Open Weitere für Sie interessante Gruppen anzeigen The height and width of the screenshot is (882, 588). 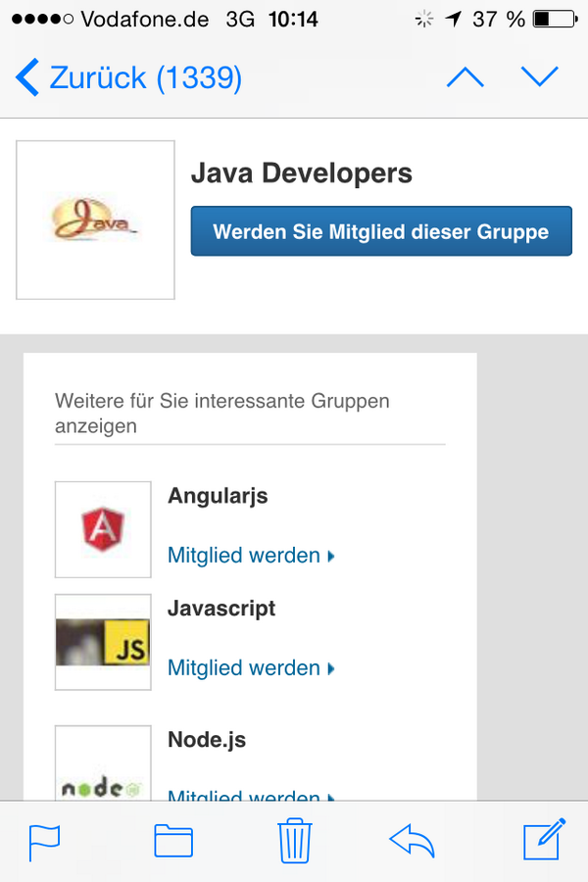click(x=222, y=414)
